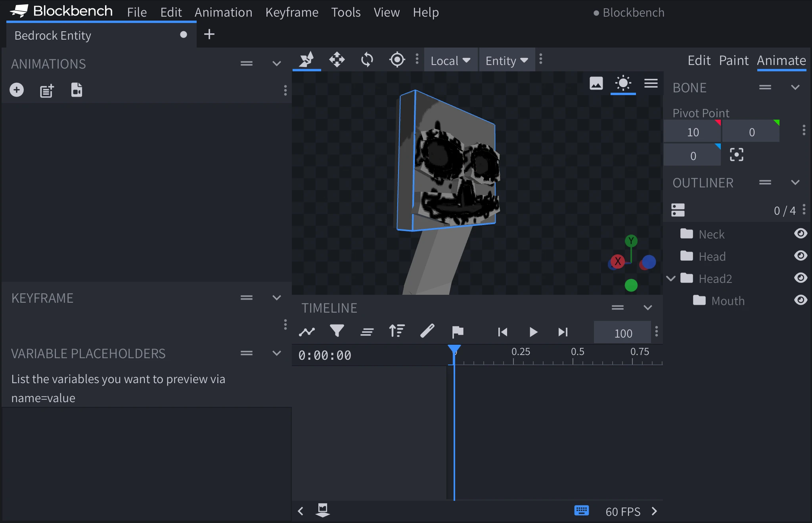Select the Rotate tool in the viewport toolbar
This screenshot has width=812, height=523.
367,60
